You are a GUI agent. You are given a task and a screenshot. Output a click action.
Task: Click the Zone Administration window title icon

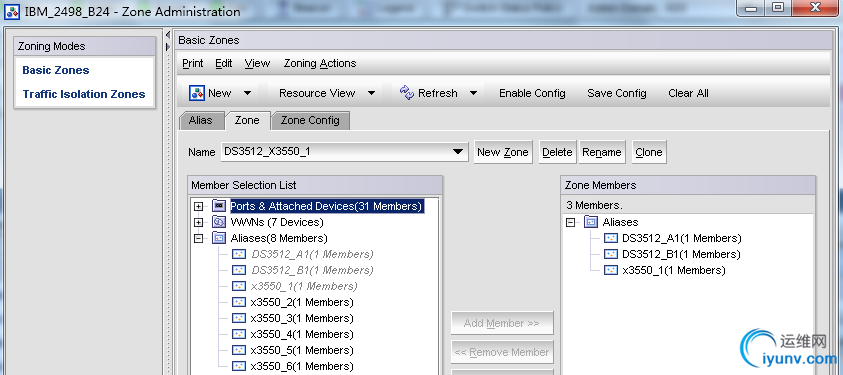(13, 11)
